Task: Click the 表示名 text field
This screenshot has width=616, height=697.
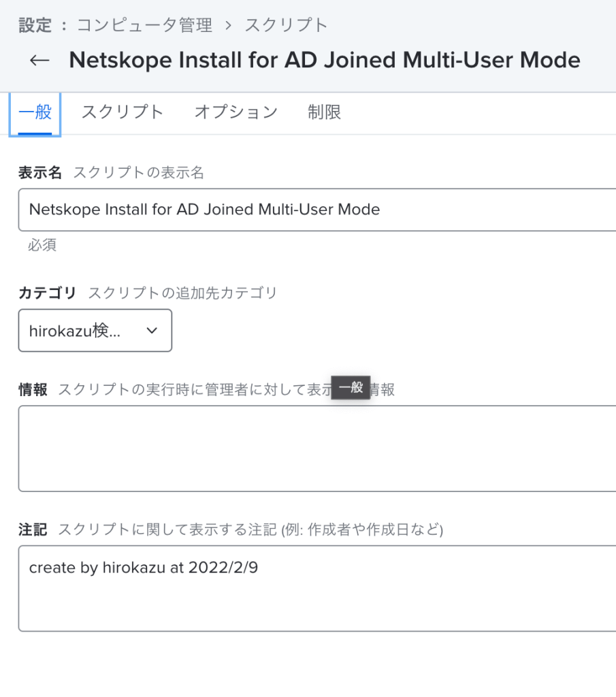Action: (x=317, y=210)
